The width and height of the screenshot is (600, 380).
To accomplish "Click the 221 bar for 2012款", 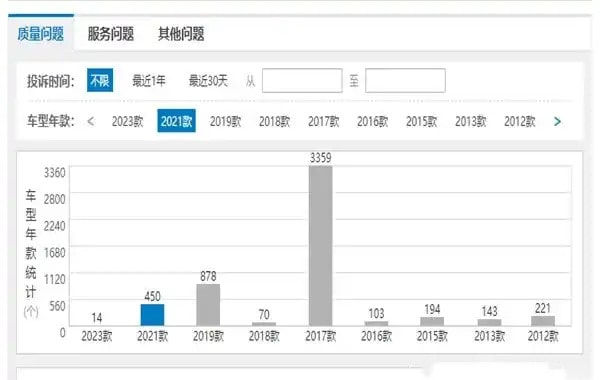I will (543, 321).
